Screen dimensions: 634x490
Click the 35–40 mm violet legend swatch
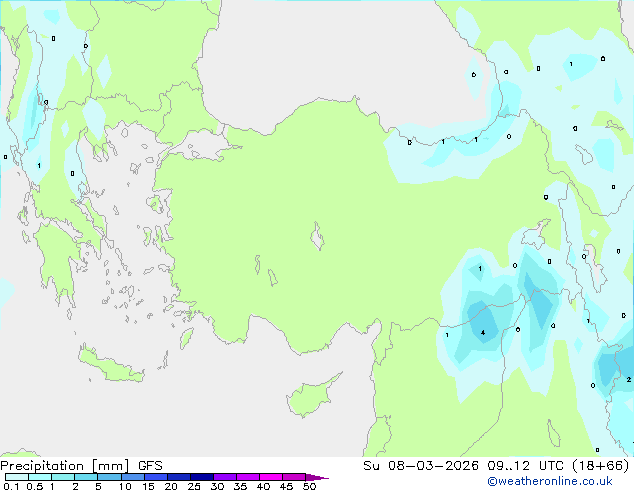pos(247,477)
